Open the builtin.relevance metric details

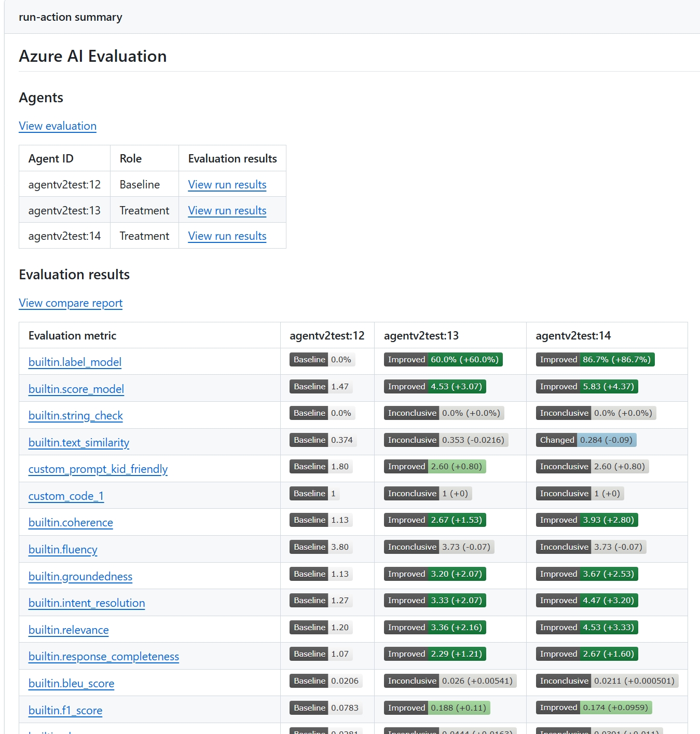[x=68, y=630]
